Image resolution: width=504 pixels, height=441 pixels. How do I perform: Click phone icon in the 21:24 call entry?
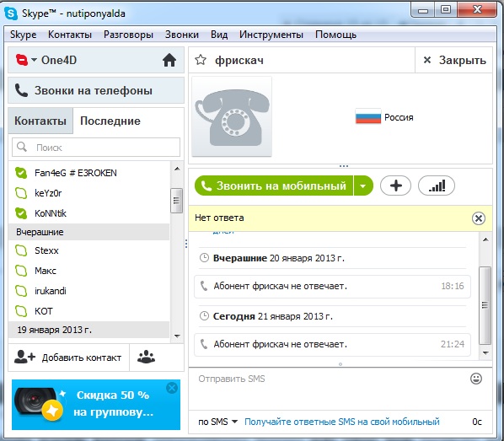click(204, 344)
